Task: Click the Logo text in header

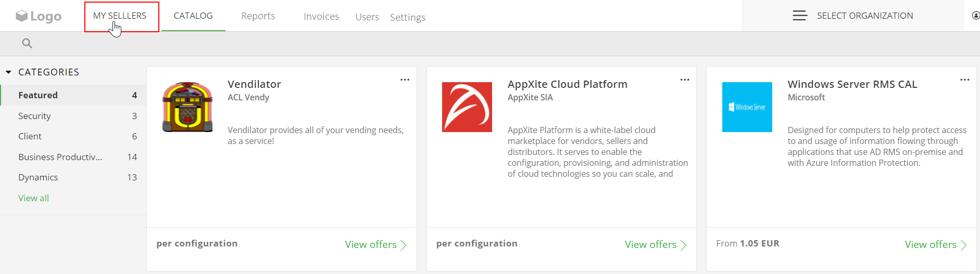Action: 46,17
